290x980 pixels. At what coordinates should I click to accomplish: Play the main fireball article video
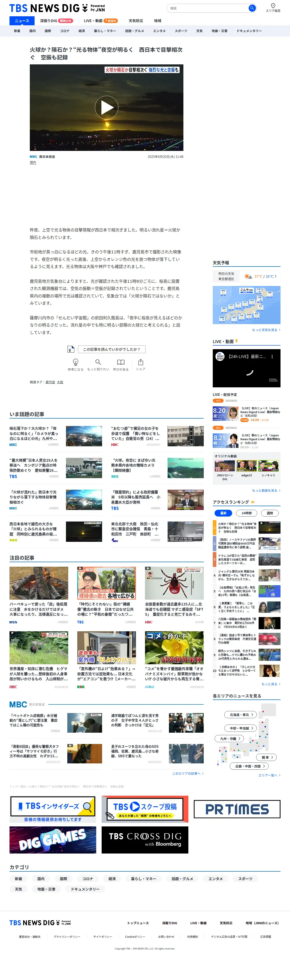(x=107, y=108)
